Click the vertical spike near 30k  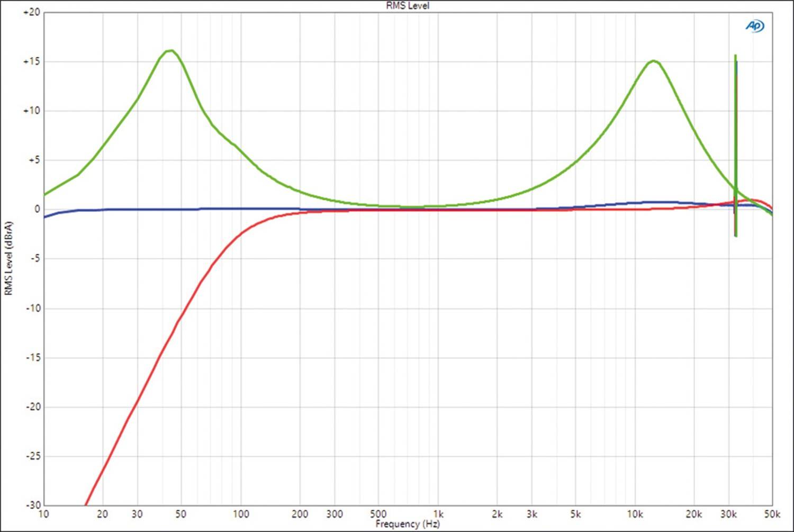click(x=736, y=146)
